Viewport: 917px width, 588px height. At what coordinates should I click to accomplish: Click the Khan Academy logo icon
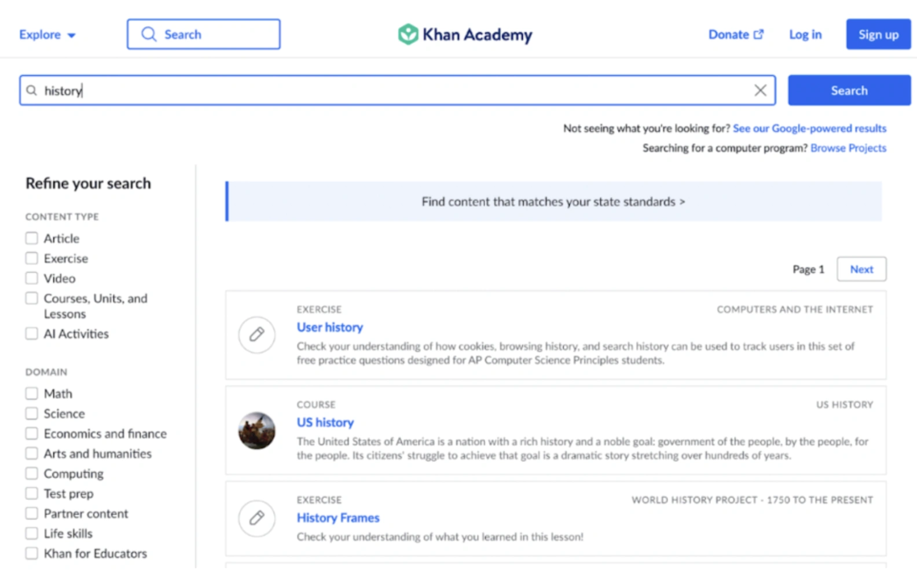coord(408,34)
